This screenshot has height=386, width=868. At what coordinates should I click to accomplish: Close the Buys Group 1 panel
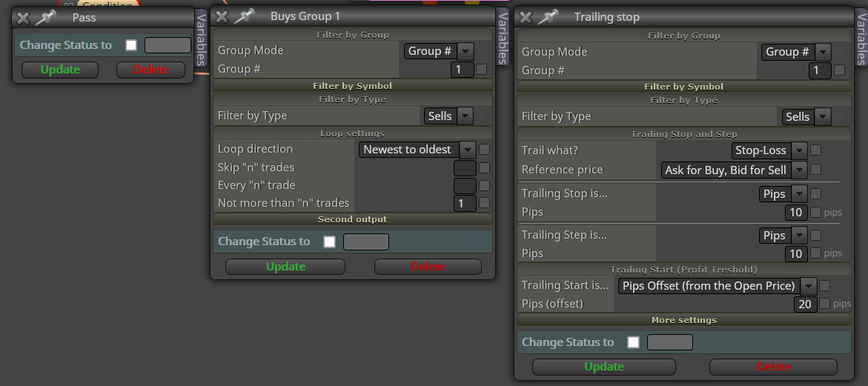[x=222, y=16]
